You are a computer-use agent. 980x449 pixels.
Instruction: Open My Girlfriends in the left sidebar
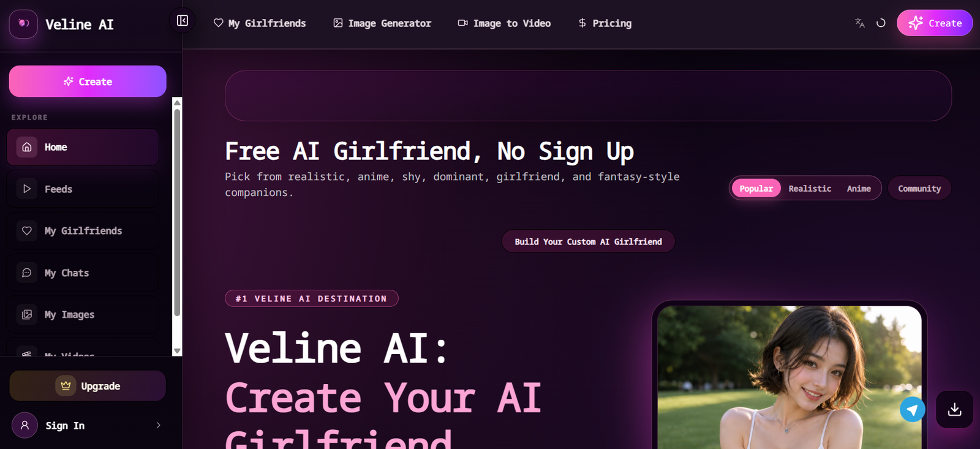[83, 231]
